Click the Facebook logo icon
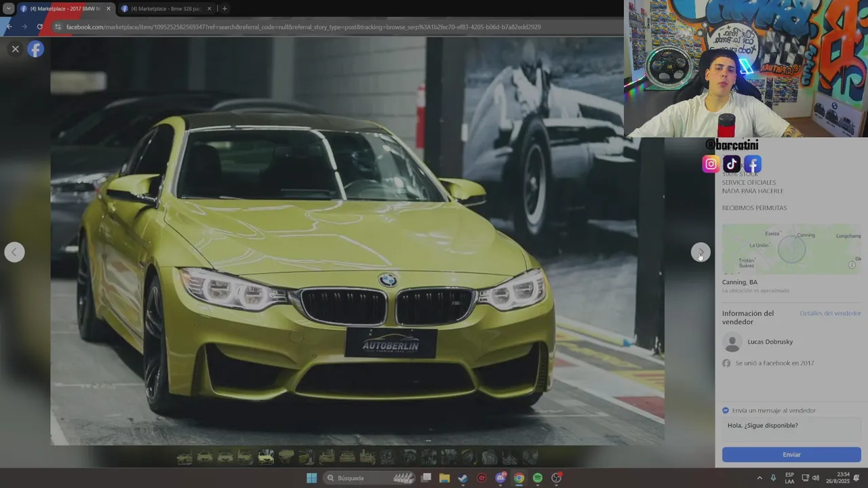 pyautogui.click(x=35, y=49)
